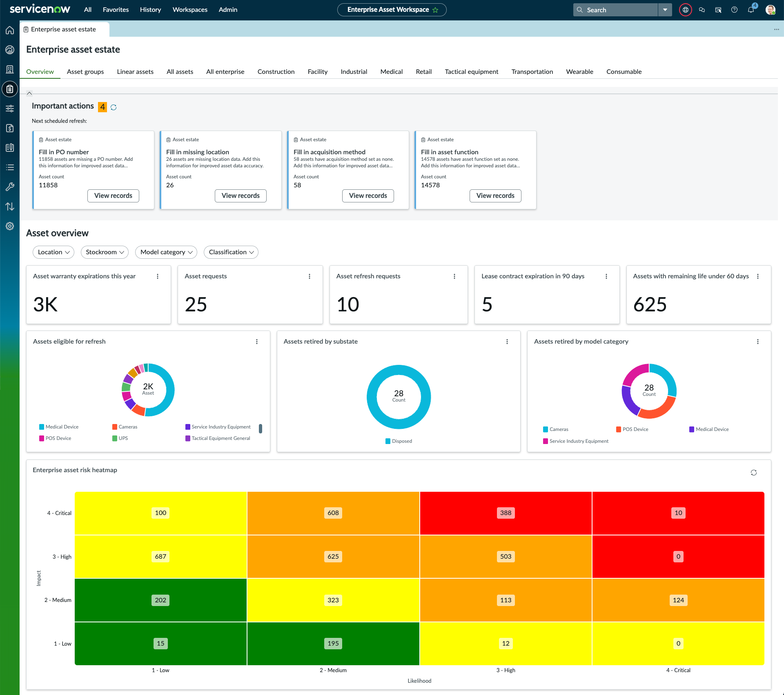Open the Workspaces menu
This screenshot has height=695, width=784.
(190, 10)
